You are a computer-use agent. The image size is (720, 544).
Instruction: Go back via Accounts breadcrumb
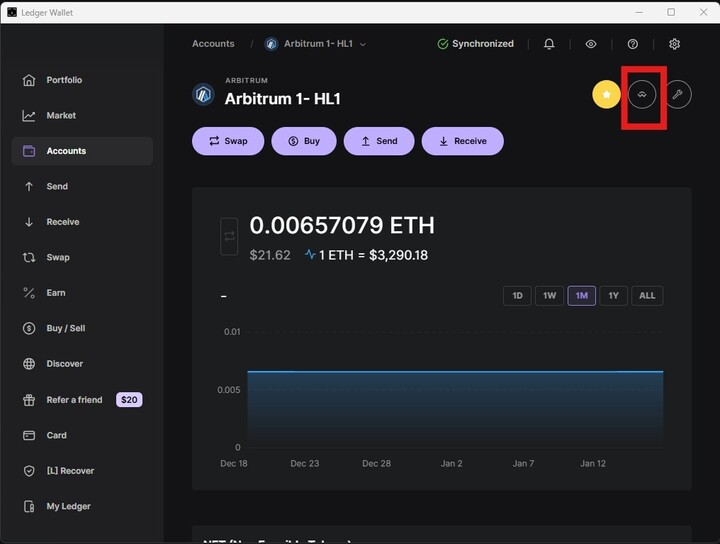[213, 44]
